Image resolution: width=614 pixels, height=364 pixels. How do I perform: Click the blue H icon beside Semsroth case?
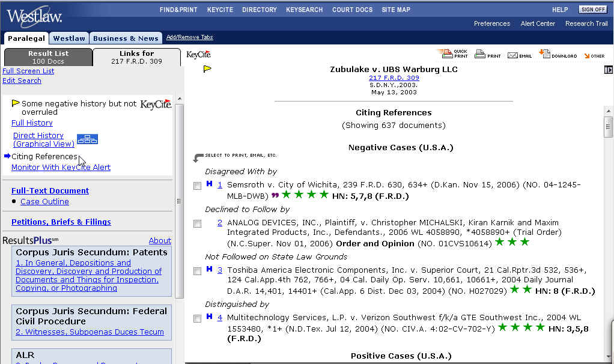(x=209, y=184)
